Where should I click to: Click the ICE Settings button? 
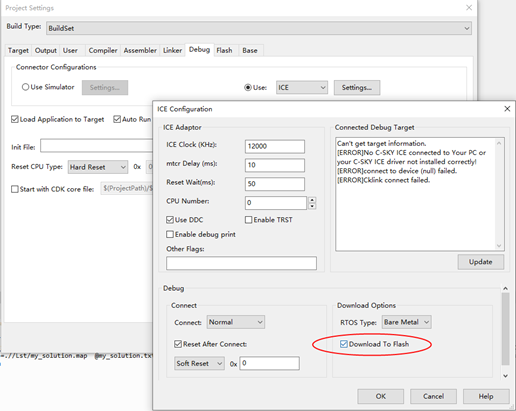click(x=357, y=88)
